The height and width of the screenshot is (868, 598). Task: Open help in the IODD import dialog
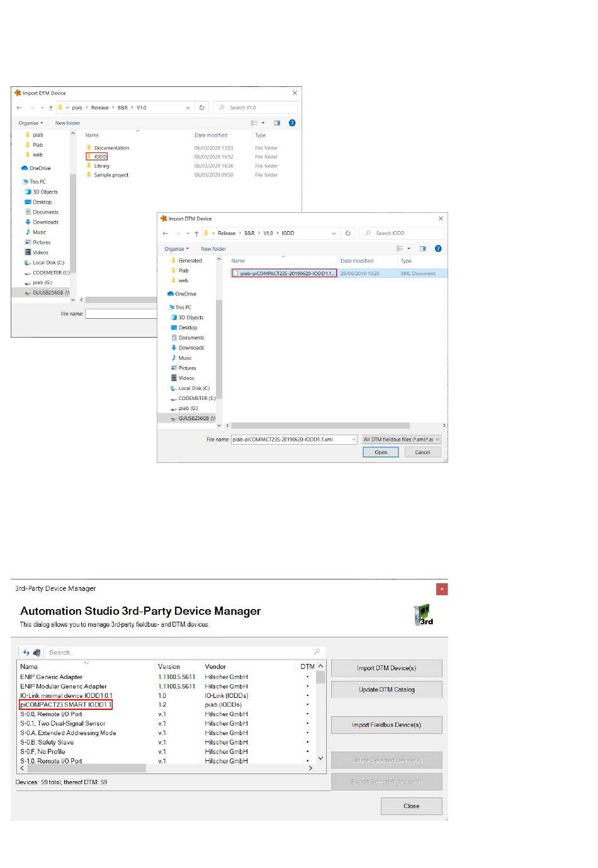click(438, 249)
